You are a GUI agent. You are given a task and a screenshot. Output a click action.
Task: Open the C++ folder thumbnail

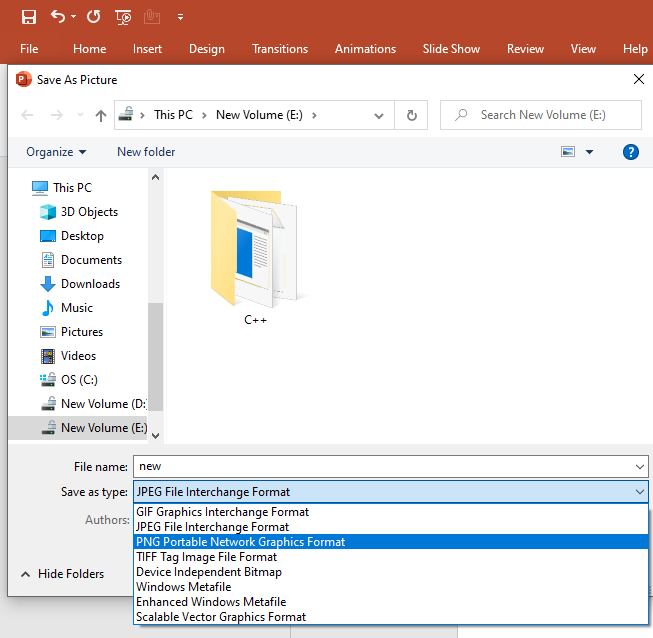pyautogui.click(x=255, y=255)
